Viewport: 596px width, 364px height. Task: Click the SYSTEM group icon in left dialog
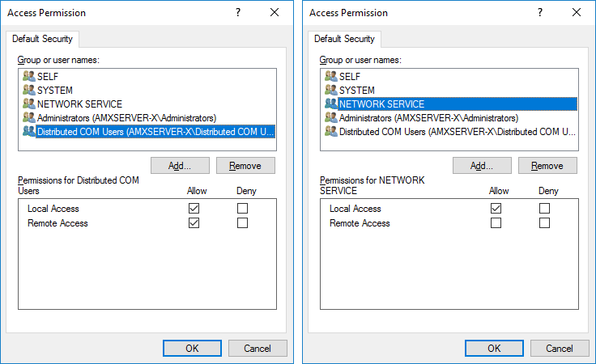(29, 90)
